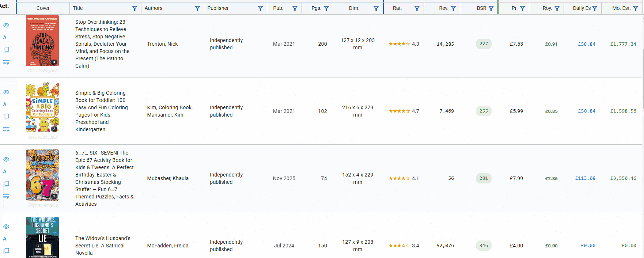Sort by the Publisher column header
644x258 pixels.
coord(218,8)
